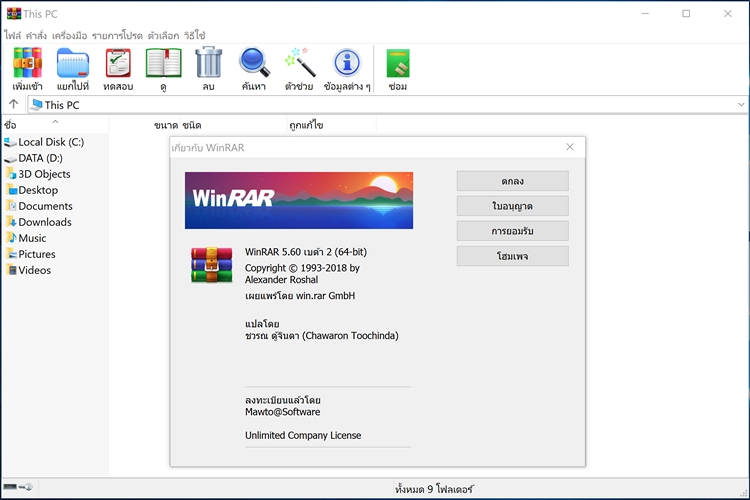Click the Documents folder icon
The height and width of the screenshot is (500, 750).
pyautogui.click(x=11, y=206)
